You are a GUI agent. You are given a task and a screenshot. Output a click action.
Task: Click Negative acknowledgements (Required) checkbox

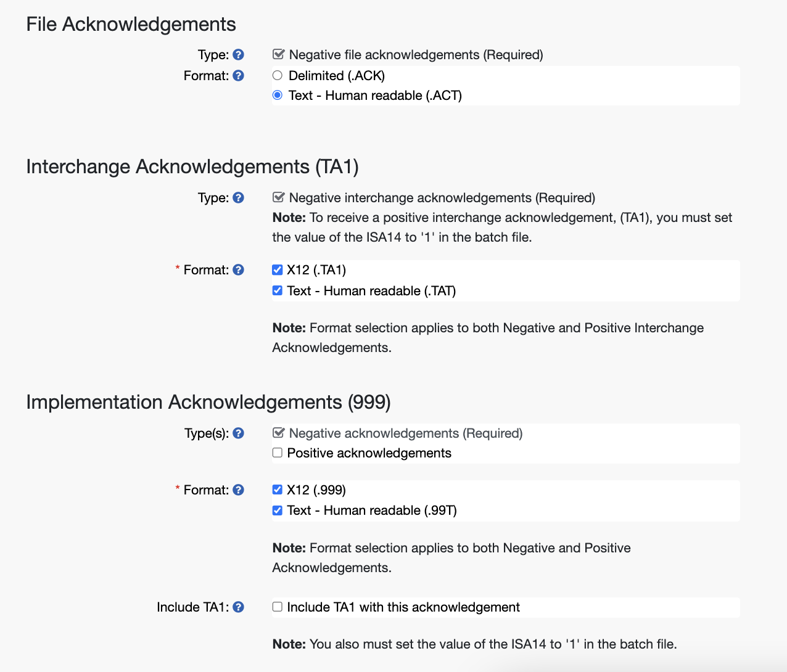click(x=279, y=433)
